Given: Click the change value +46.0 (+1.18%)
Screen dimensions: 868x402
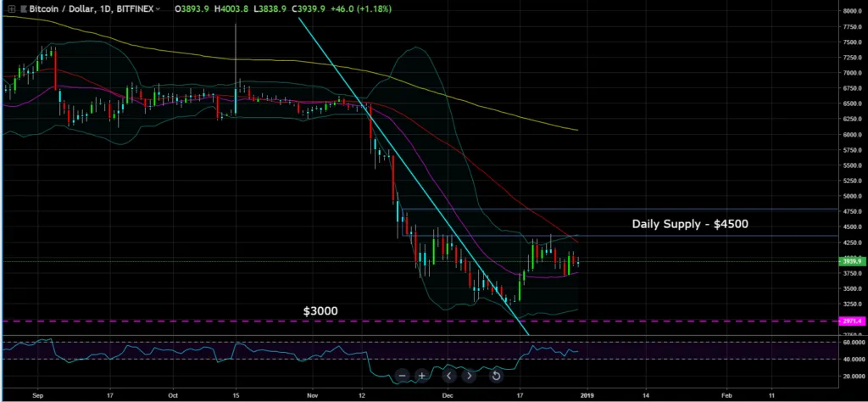Looking at the screenshot, I should [363, 8].
